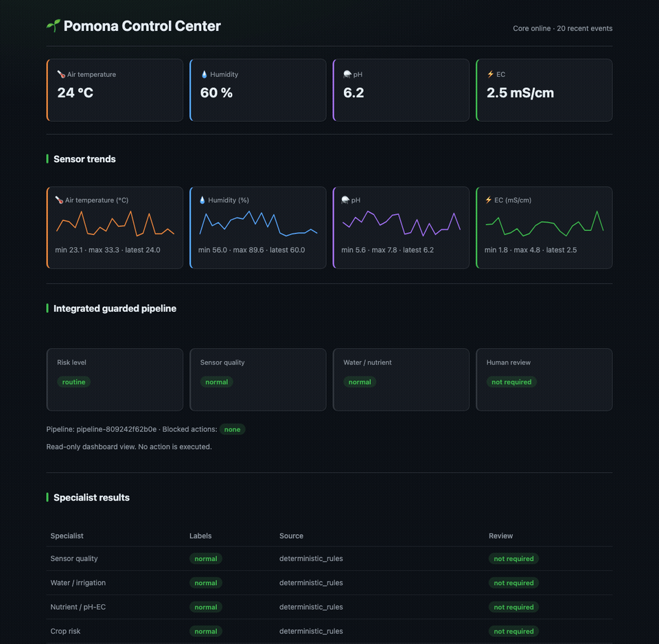
Task: Open the pH sparkline chart
Action: pyautogui.click(x=402, y=224)
